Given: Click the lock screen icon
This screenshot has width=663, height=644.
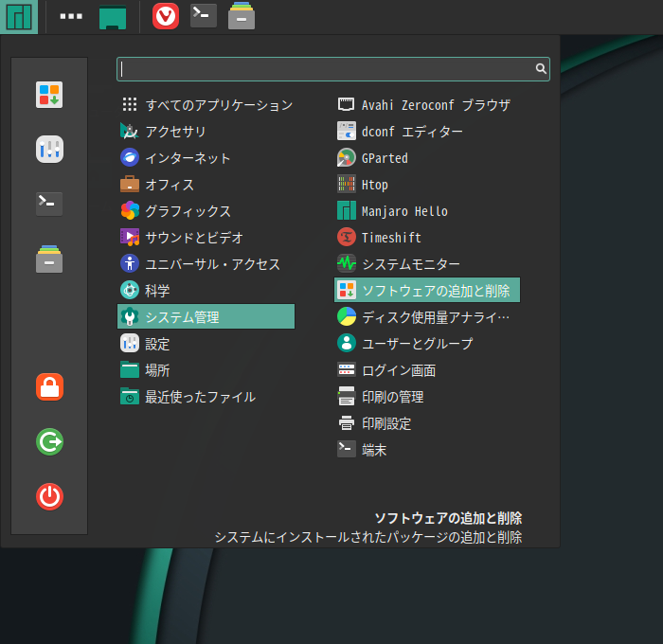Looking at the screenshot, I should [49, 386].
